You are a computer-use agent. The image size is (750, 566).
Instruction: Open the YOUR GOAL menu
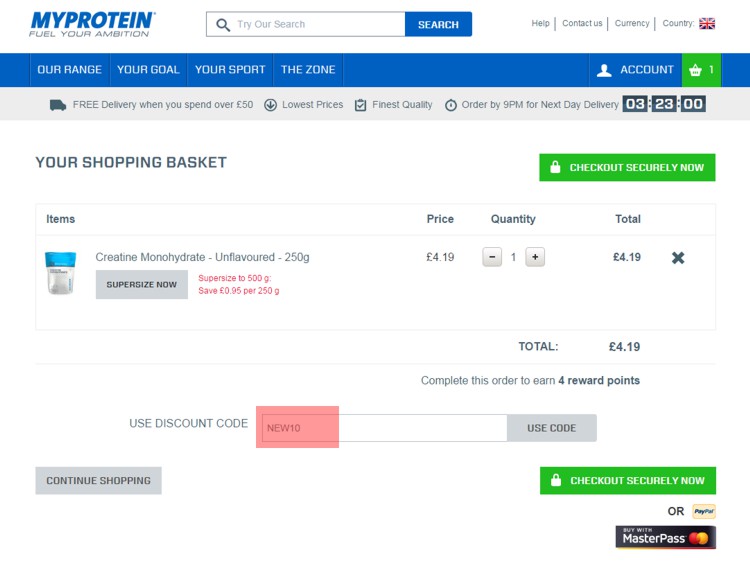pos(148,70)
